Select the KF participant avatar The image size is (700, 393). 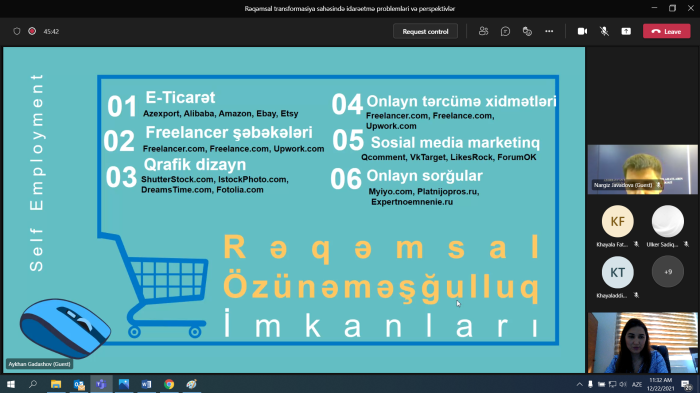[617, 221]
